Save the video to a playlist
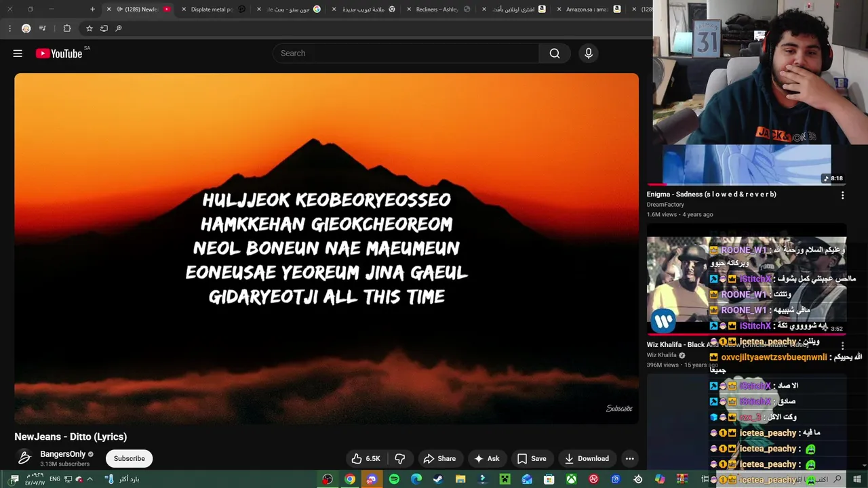Screen dimensions: 868x488 click(532, 459)
